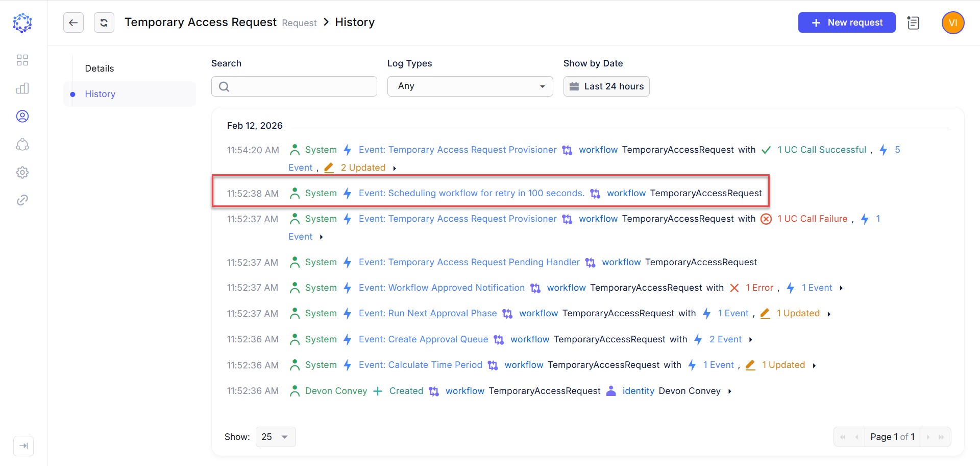
Task: Expand the 2 Updated entry chevron
Action: pos(395,168)
